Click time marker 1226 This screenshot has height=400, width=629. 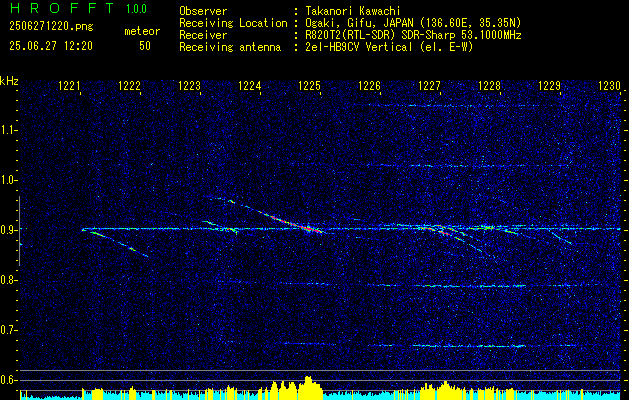369,85
